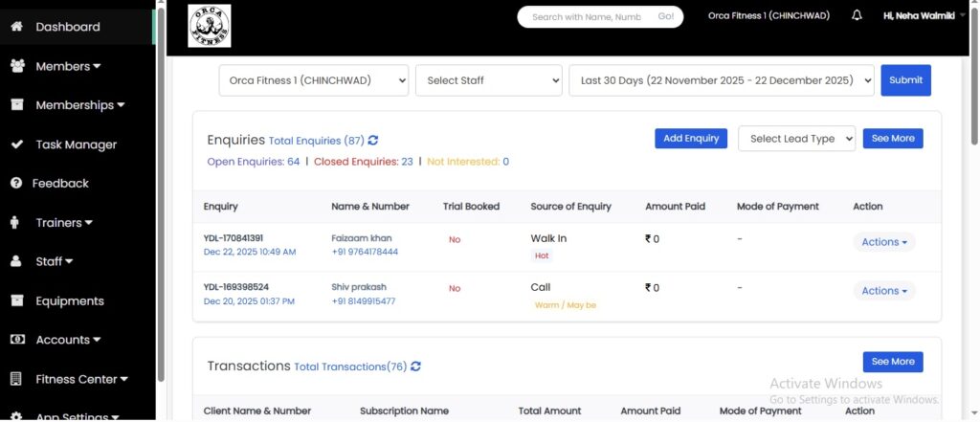Open Actions dropdown for Faizaam khan
The height and width of the screenshot is (422, 980).
click(x=884, y=242)
